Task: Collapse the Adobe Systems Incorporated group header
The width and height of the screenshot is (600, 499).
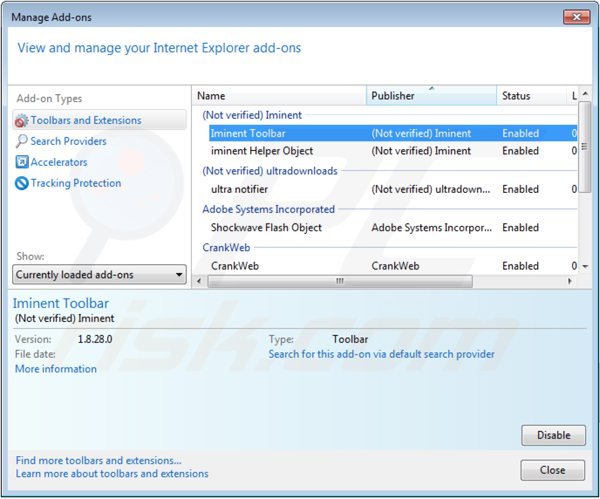Action: 268,209
